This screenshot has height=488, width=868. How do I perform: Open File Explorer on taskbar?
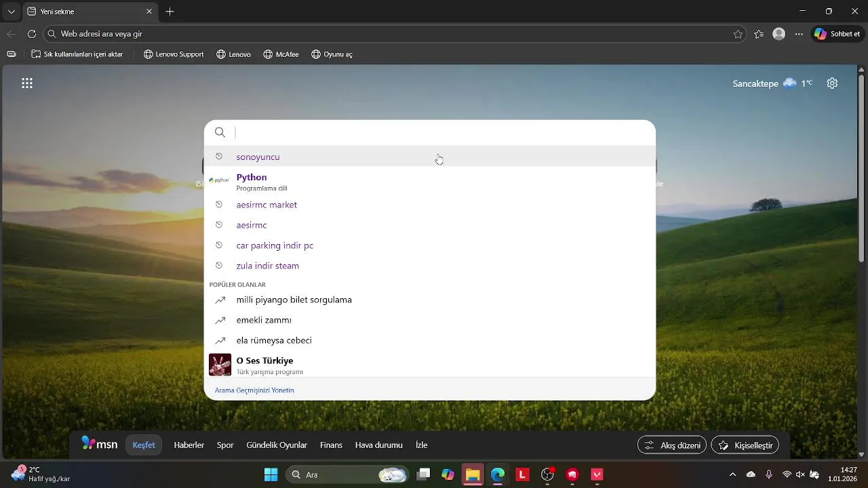tap(473, 474)
